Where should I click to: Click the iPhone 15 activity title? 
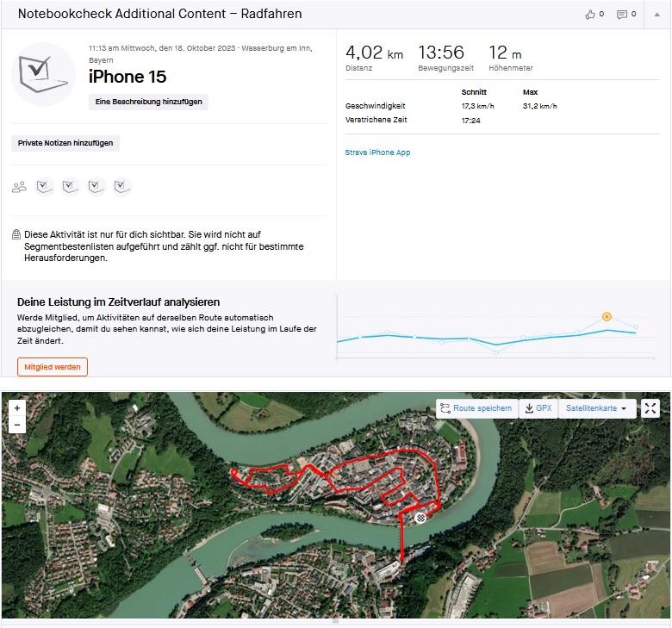[128, 77]
